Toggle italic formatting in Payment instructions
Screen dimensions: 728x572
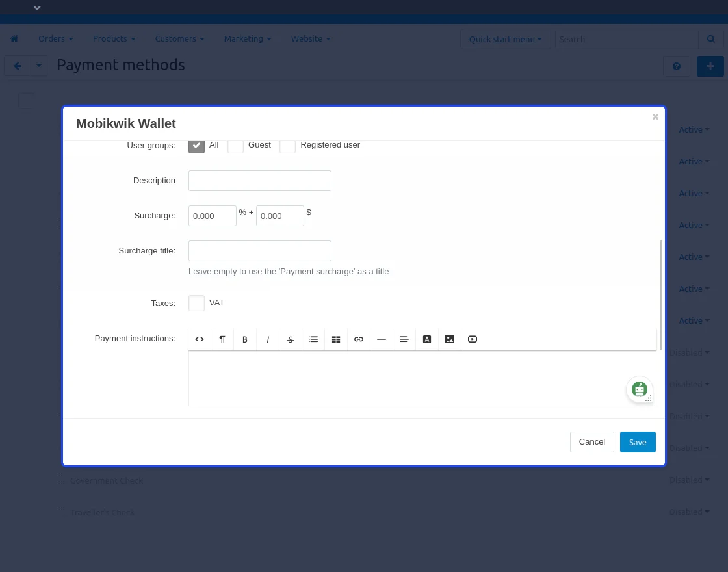click(268, 339)
